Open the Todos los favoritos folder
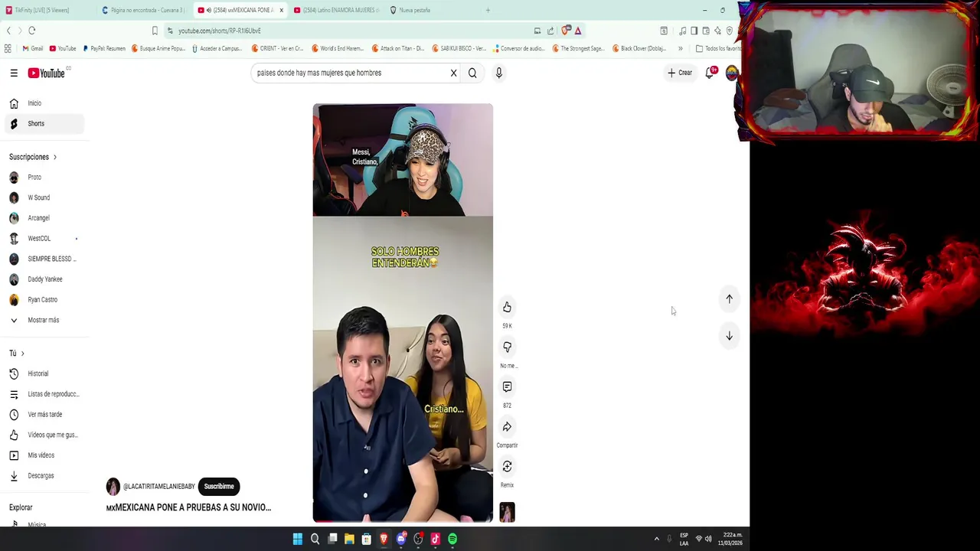 718,48
